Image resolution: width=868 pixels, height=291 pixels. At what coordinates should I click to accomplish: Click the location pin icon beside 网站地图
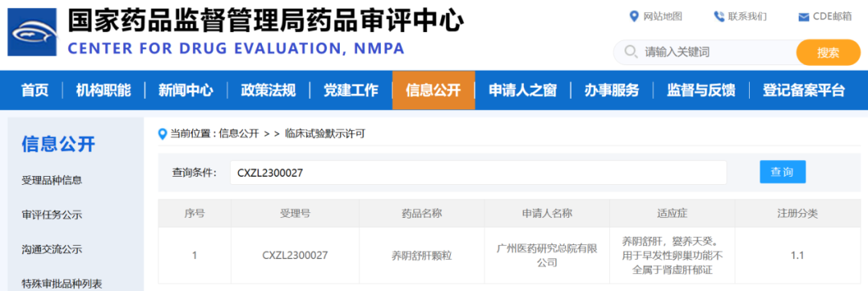point(634,17)
